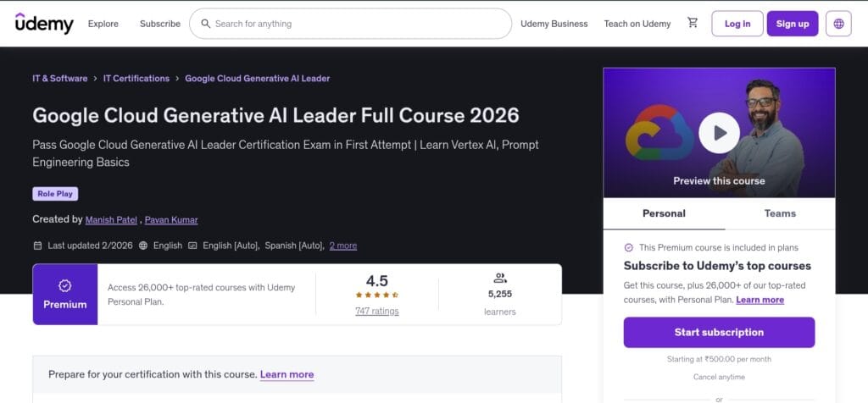
Task: Click the learners people icon
Action: [x=500, y=278]
